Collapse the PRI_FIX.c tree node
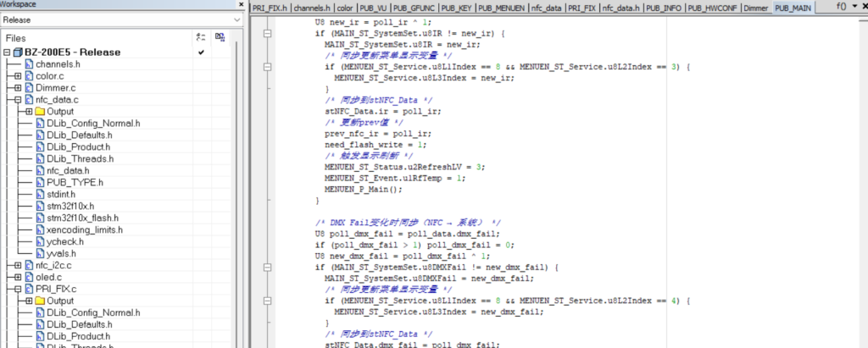 pyautogui.click(x=18, y=289)
